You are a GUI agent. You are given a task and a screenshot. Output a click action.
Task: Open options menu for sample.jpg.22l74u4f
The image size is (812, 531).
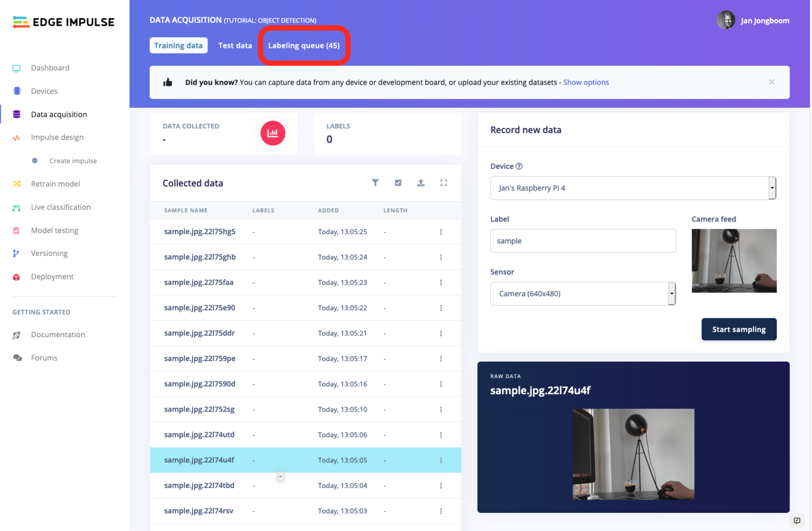441,460
